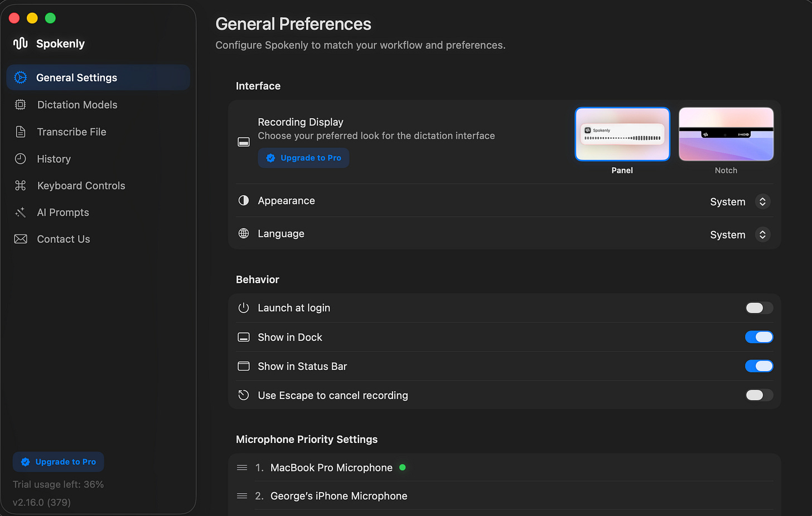812x516 pixels.
Task: Click the Show in Status Bar window icon
Action: coord(244,366)
